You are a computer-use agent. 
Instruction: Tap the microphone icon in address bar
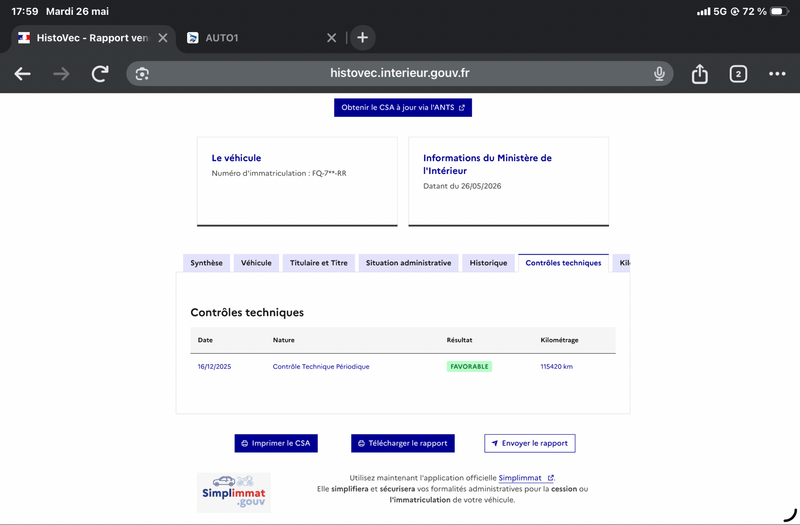pos(659,74)
